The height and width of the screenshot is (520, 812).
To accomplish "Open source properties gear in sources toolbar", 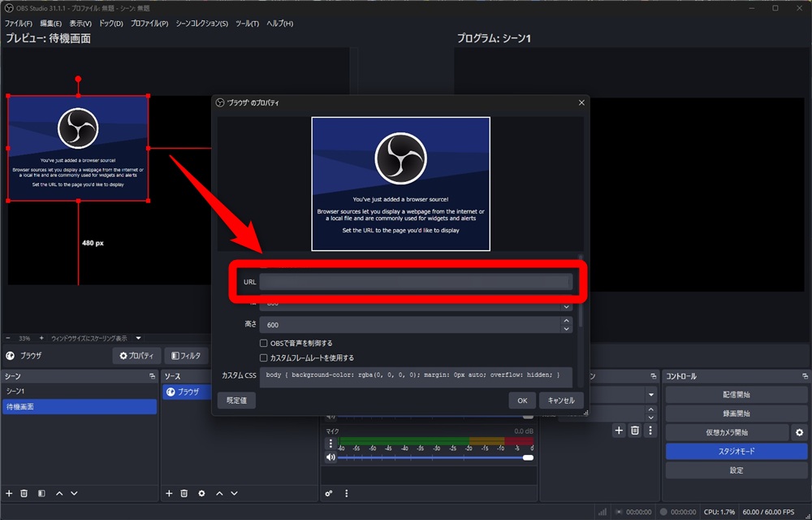I will pyautogui.click(x=201, y=493).
